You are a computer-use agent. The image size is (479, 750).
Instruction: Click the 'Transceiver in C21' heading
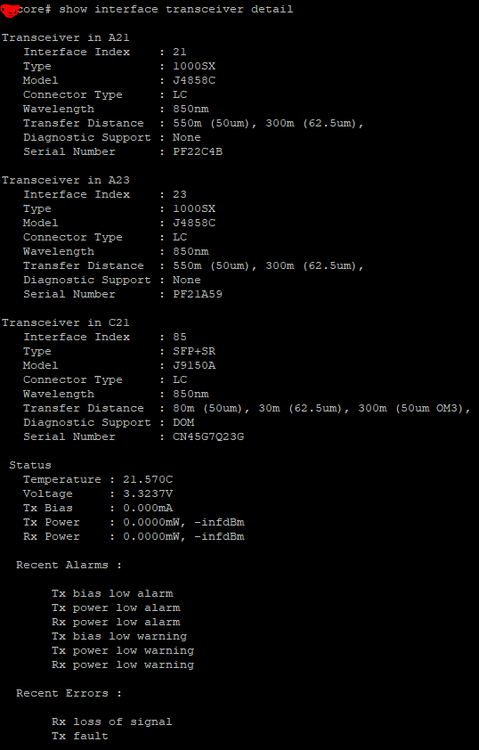pyautogui.click(x=66, y=322)
